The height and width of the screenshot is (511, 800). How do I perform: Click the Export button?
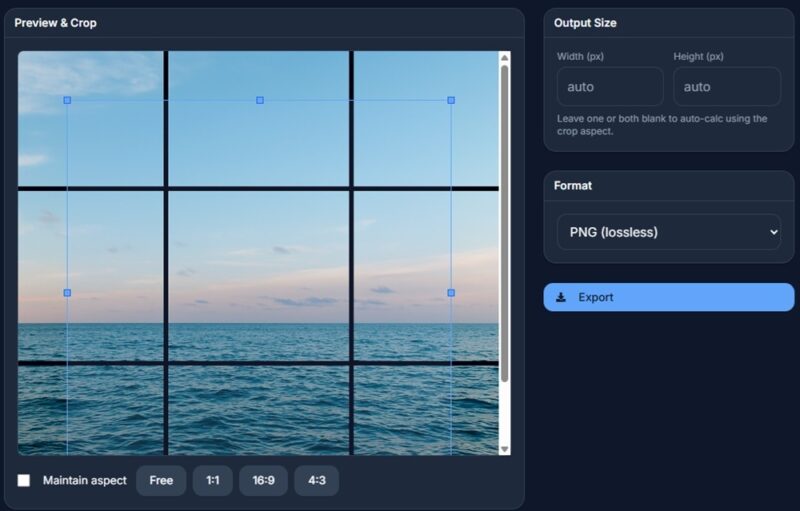668,297
